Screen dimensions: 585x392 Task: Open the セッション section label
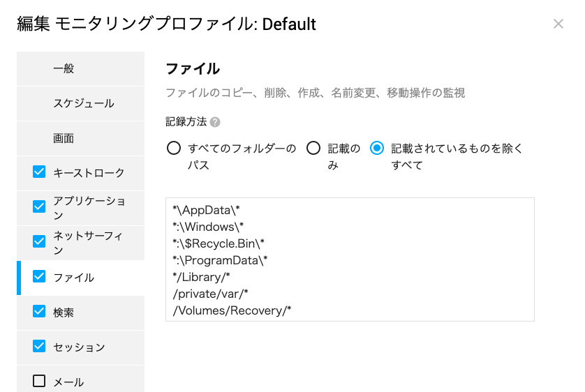(x=79, y=347)
